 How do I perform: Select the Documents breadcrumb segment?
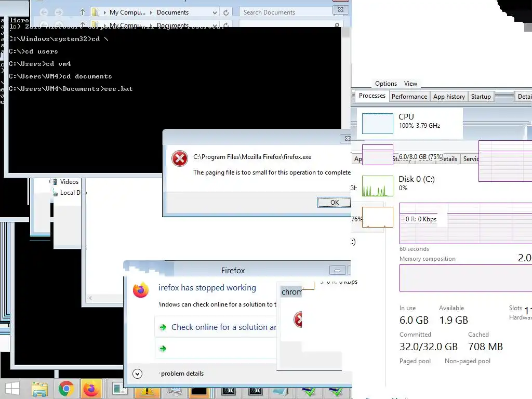[x=172, y=12]
